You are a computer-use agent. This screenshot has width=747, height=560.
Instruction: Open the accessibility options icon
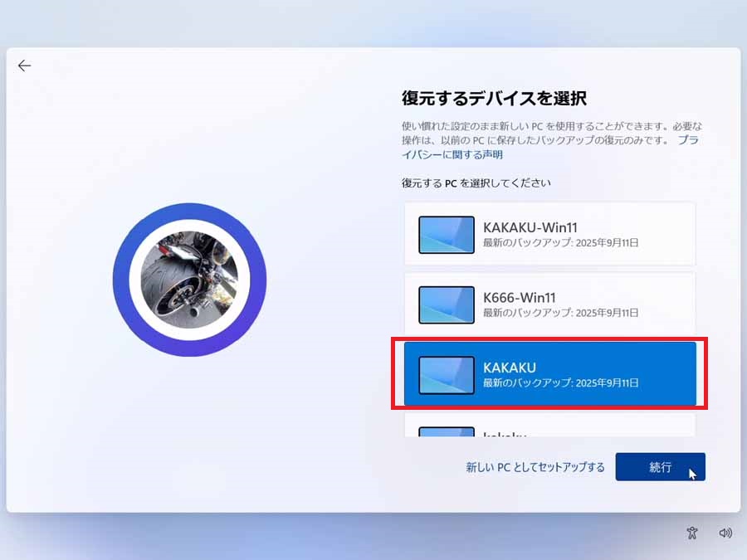692,533
